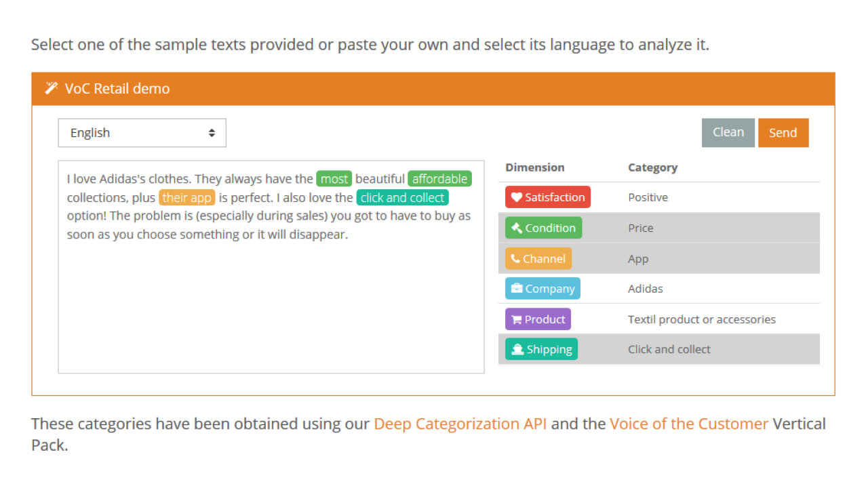Select the 'Textil product or accessories' category cell
The width and height of the screenshot is (868, 488).
point(701,319)
